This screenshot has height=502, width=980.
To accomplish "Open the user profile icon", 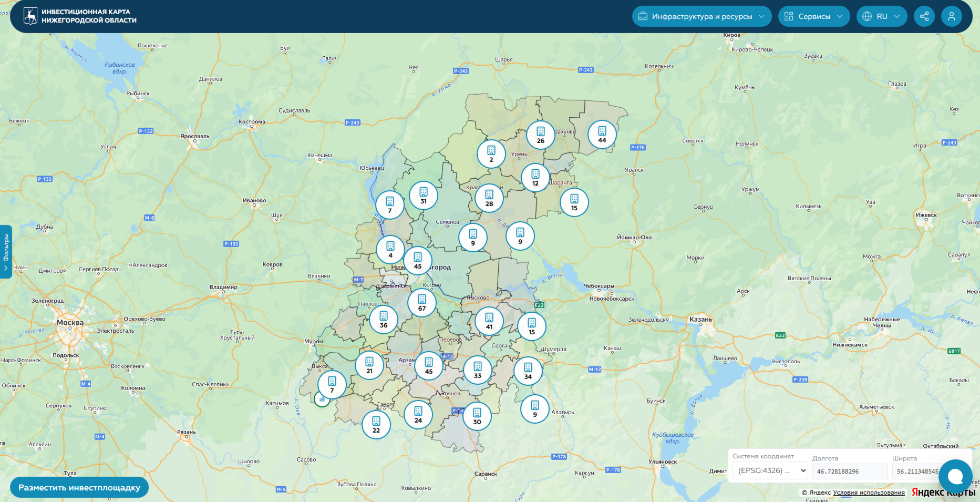I will coord(952,16).
